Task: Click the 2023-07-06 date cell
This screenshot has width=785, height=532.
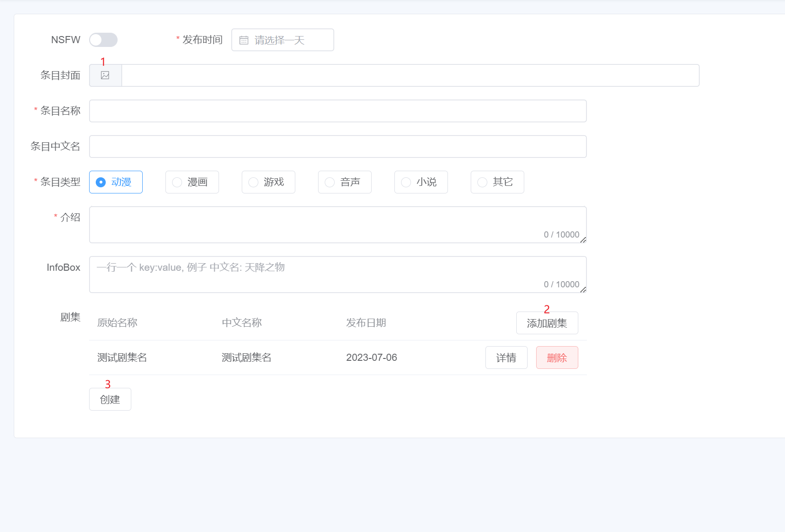Action: point(372,358)
